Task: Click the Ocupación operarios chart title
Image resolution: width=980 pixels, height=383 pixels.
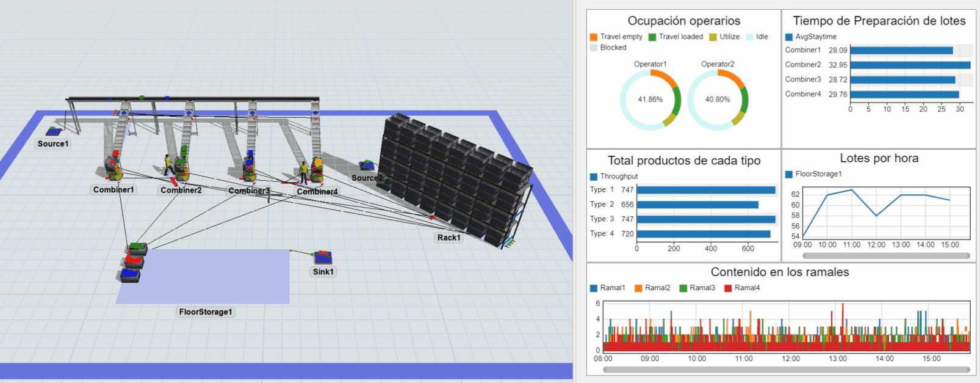Action: (683, 21)
